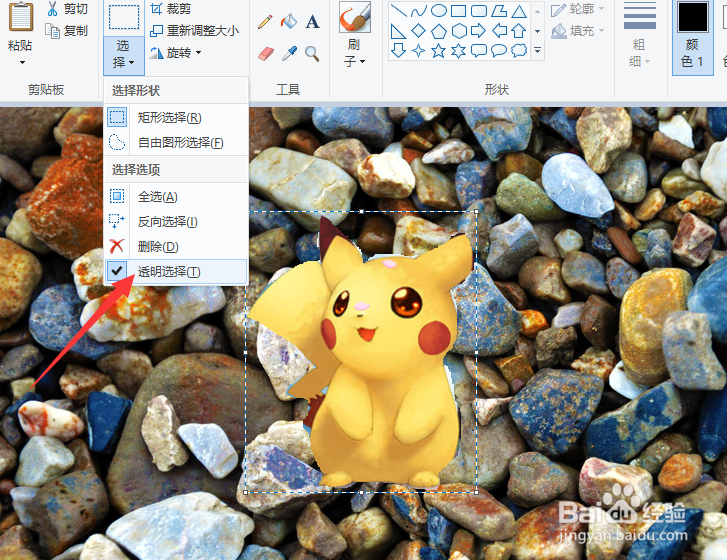Select the Six-point star shape
Image resolution: width=727 pixels, height=560 pixels.
(x=459, y=51)
